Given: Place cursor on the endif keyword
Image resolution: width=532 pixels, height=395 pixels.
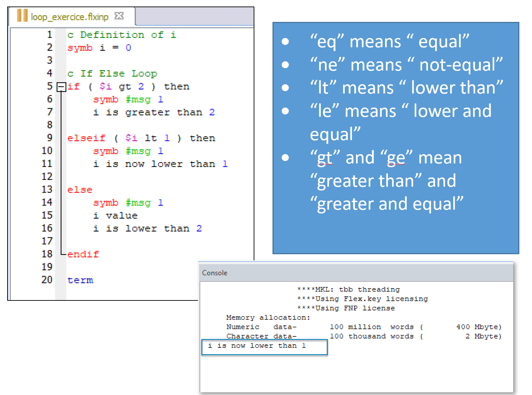Looking at the screenshot, I should tap(83, 254).
